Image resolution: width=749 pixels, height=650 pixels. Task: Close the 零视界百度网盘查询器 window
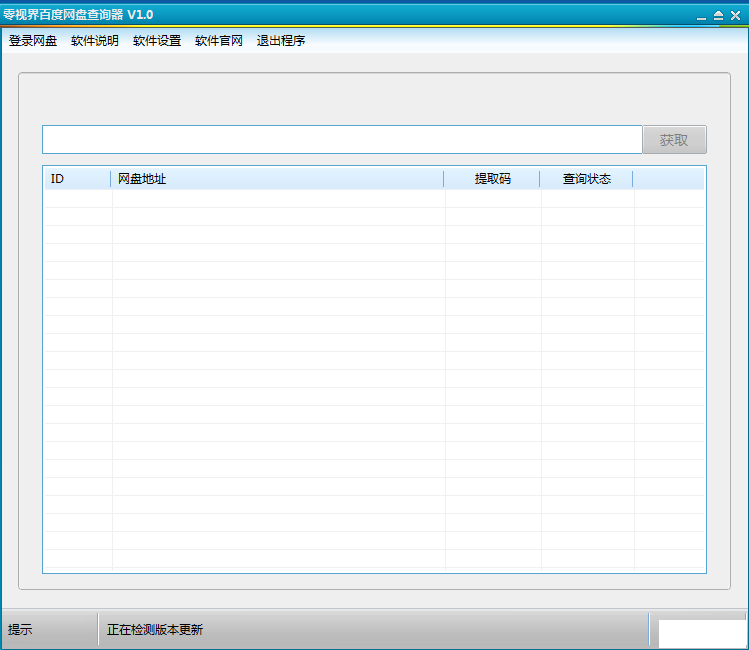tap(735, 15)
